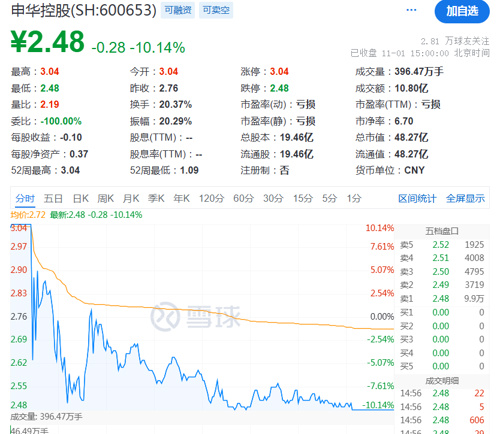This screenshot has width=500, height=434.
Task: Click the 量比 value 2.19
Action: click(50, 105)
